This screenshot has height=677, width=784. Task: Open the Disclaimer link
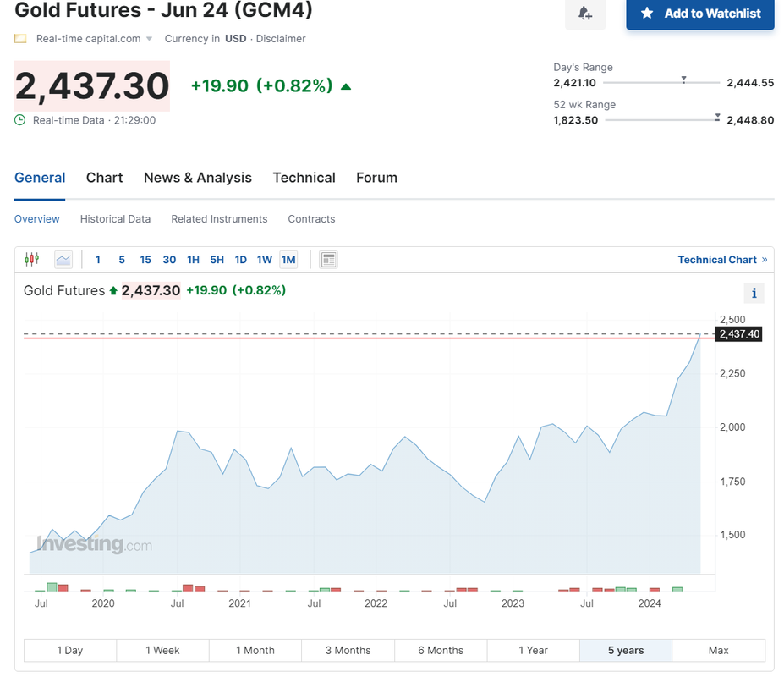281,39
